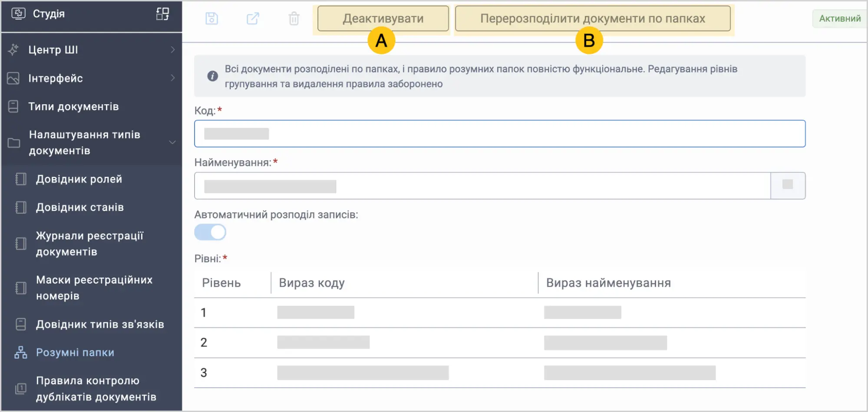Open Довідник ролей in sidebar
Viewport: 868px width, 412px height.
pyautogui.click(x=92, y=179)
